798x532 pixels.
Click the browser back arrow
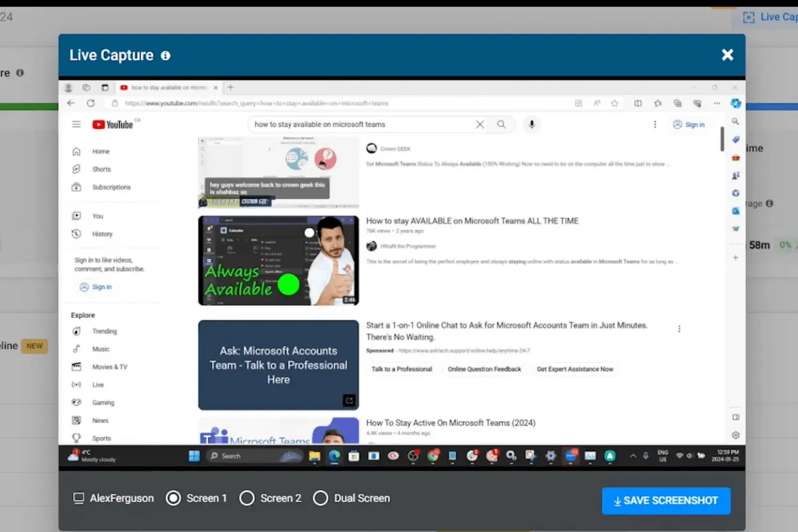71,103
